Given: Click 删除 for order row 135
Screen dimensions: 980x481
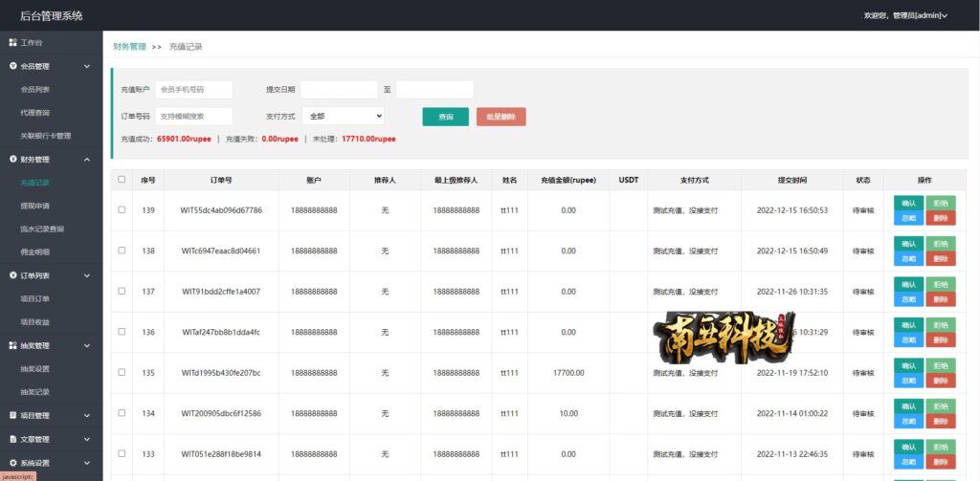Looking at the screenshot, I should 941,381.
